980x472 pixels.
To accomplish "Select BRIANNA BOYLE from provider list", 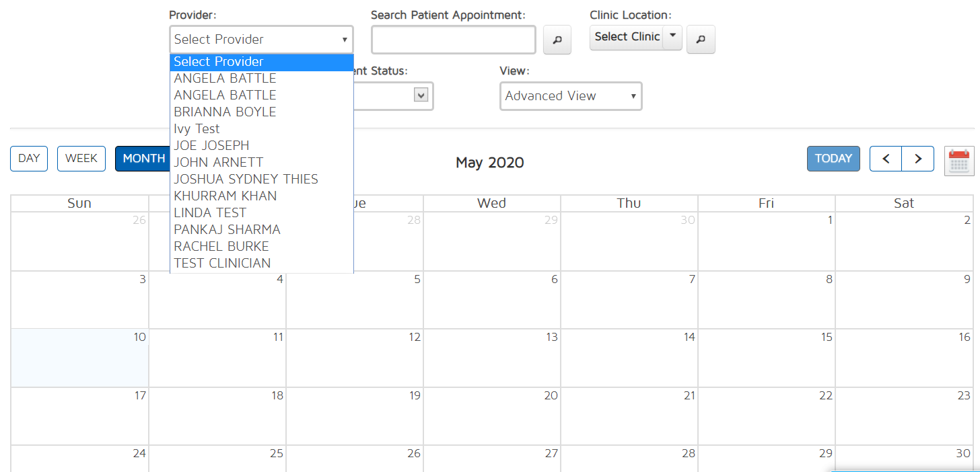I will click(x=225, y=112).
